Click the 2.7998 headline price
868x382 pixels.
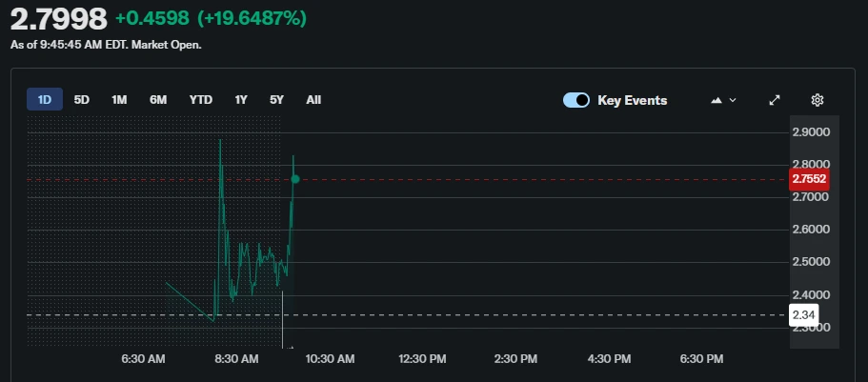click(58, 19)
